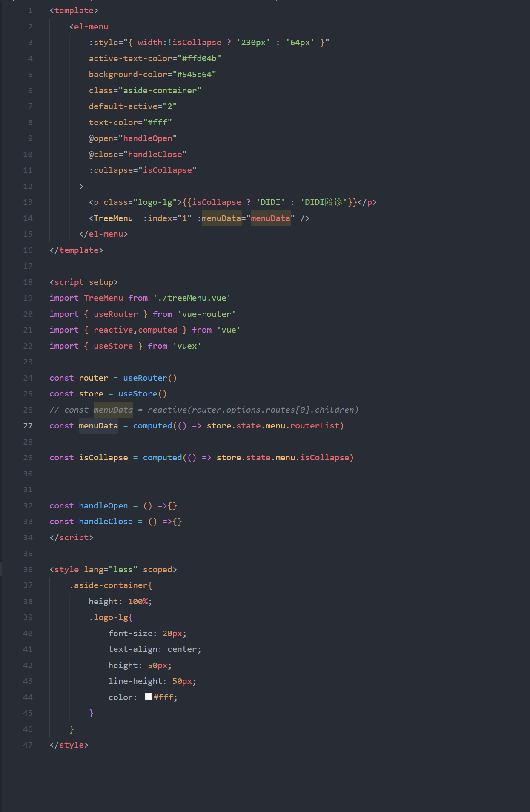Image resolution: width=530 pixels, height=812 pixels.
Task: Click routerList on line 27
Action: 315,425
